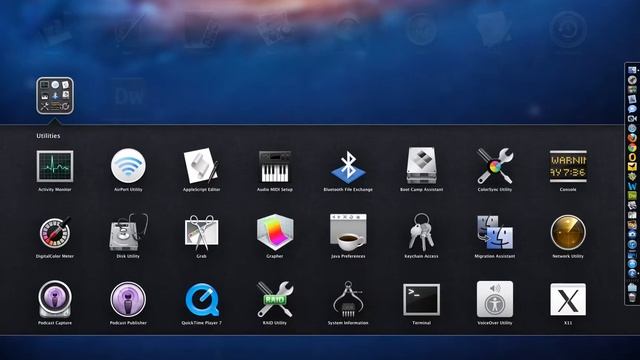Launch RAID Utility

(275, 299)
